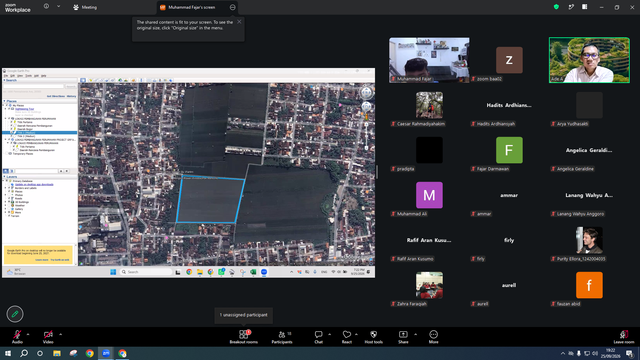Toggle Borders and Labels layer checkbox

tap(9, 188)
